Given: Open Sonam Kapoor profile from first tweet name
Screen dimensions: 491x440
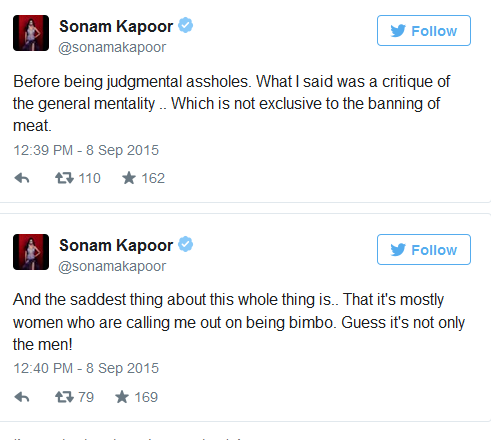Looking at the screenshot, I should click(116, 26).
